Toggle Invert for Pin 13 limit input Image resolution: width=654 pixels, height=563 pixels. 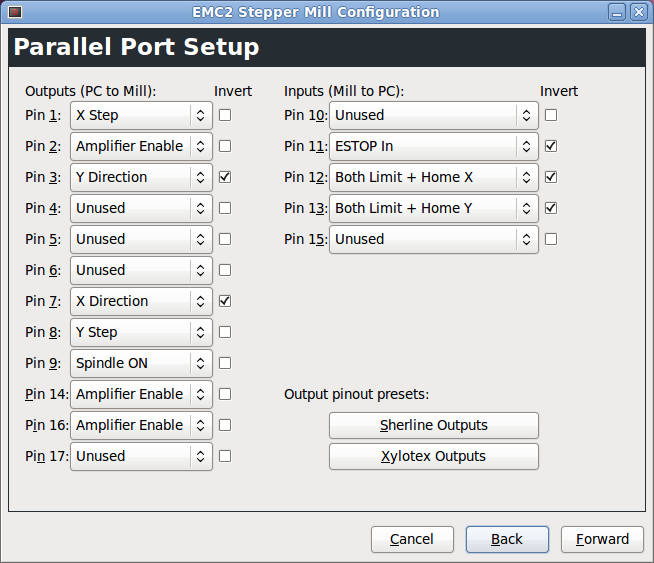pos(551,208)
